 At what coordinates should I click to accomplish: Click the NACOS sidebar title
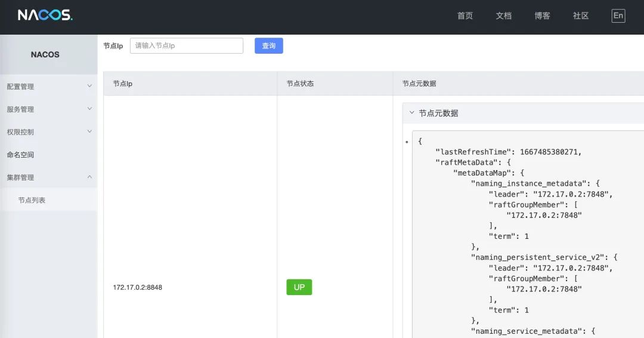pyautogui.click(x=45, y=54)
